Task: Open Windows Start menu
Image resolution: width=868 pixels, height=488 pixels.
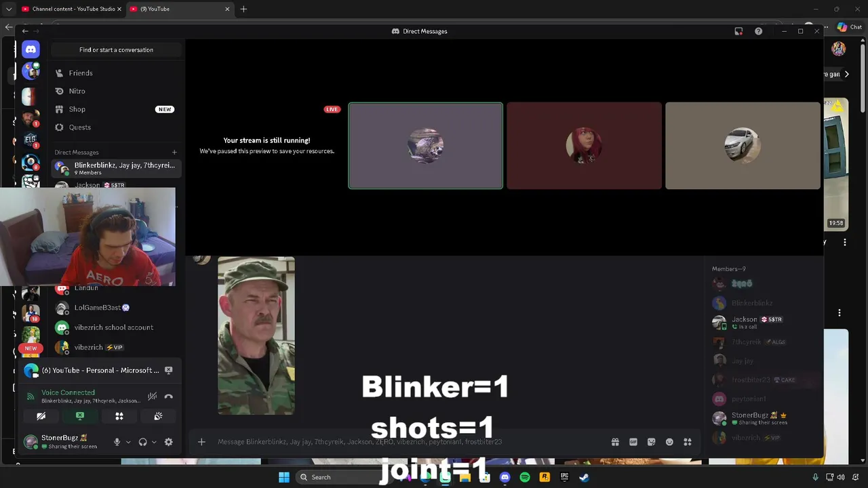Action: click(283, 477)
